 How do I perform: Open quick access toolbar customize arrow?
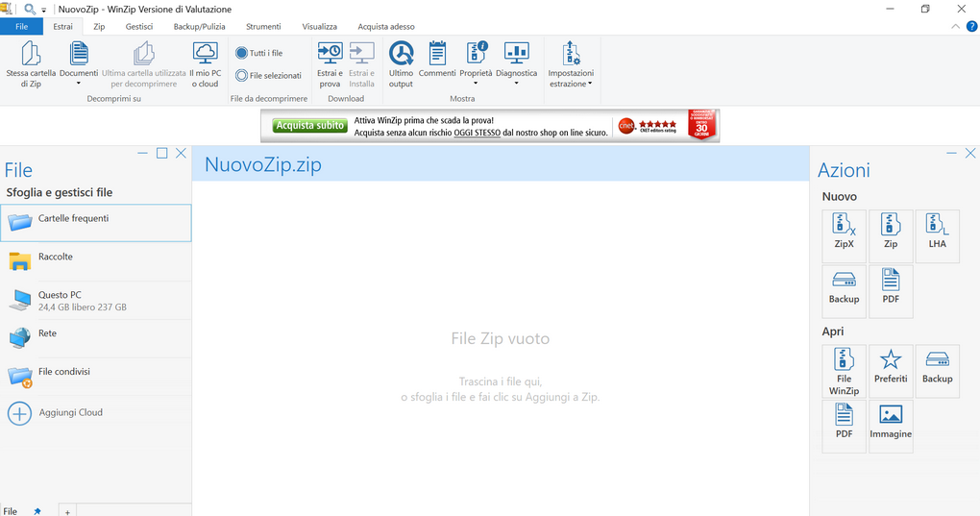click(44, 10)
